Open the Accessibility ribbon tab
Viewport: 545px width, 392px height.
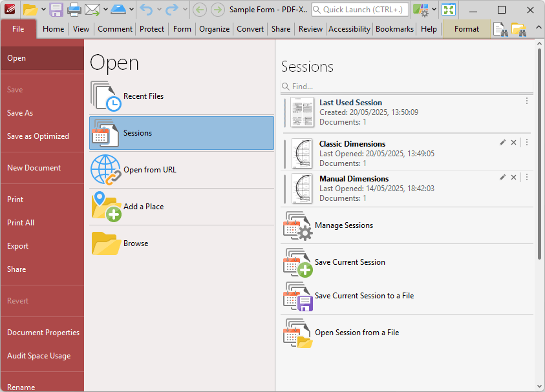pos(349,29)
